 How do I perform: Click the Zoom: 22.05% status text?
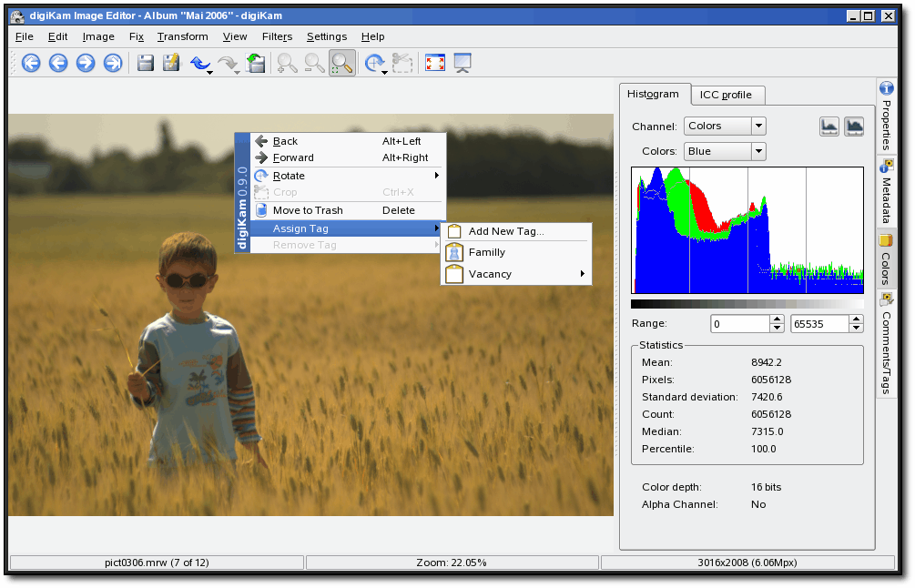point(451,563)
